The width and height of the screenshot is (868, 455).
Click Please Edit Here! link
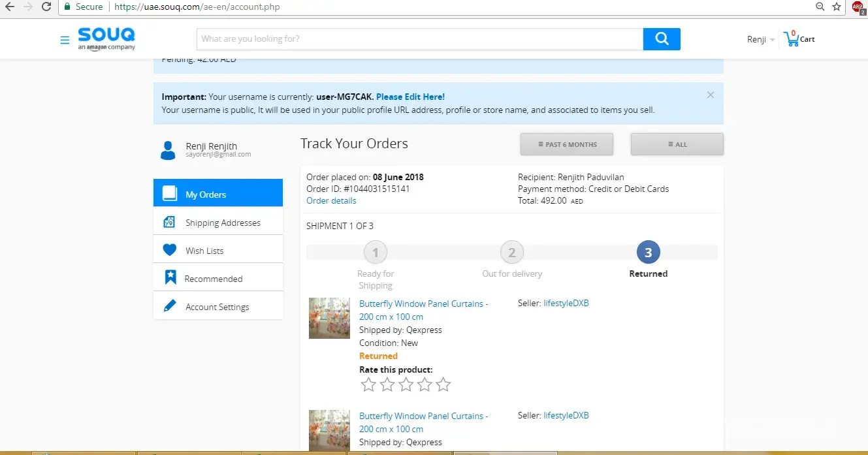(x=410, y=97)
